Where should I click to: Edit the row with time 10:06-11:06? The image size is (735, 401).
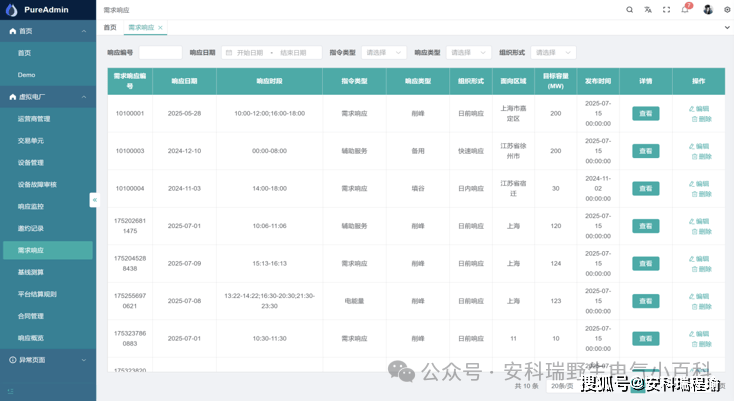[699, 221]
